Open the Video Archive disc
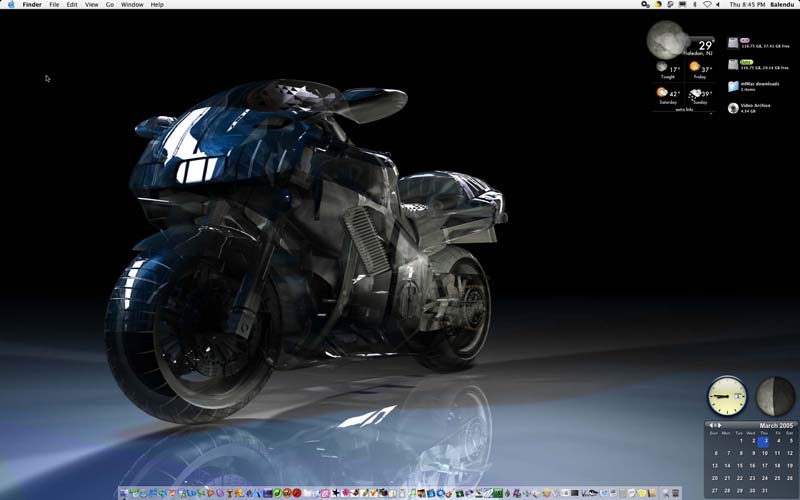Image resolution: width=800 pixels, height=500 pixels. (734, 107)
